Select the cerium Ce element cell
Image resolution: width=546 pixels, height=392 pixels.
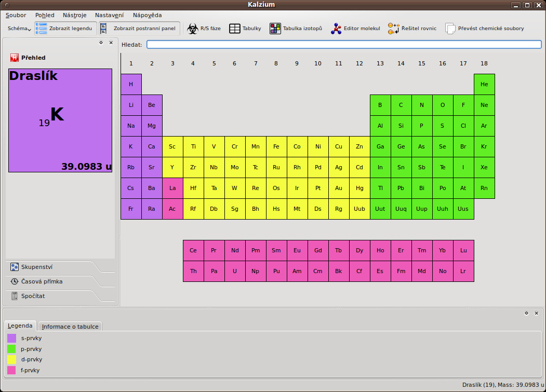point(193,250)
